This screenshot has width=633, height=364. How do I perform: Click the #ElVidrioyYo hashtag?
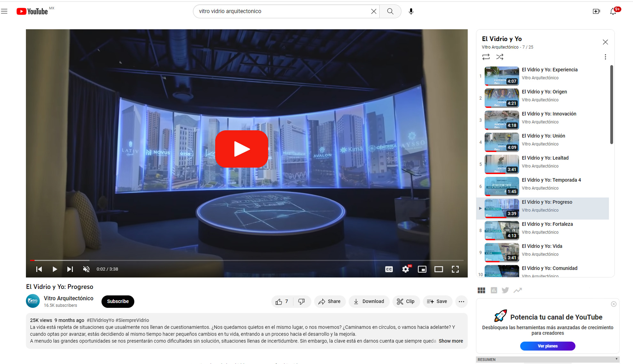pyautogui.click(x=100, y=320)
